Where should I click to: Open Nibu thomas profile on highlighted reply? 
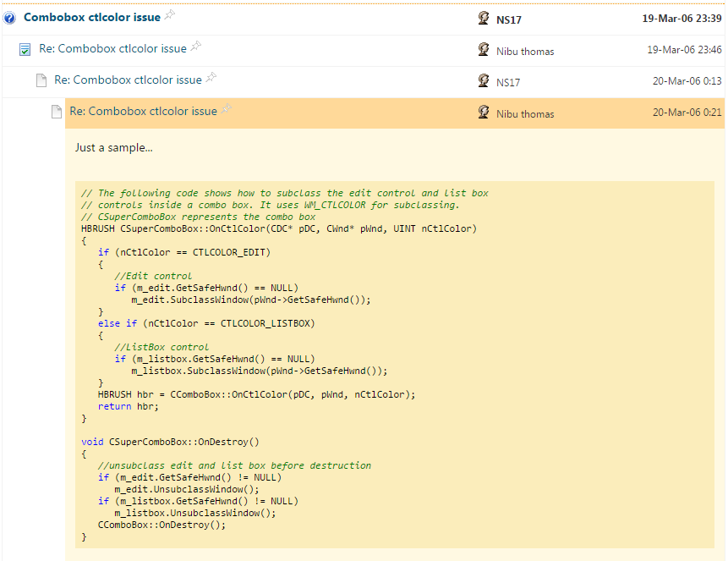coord(525,114)
